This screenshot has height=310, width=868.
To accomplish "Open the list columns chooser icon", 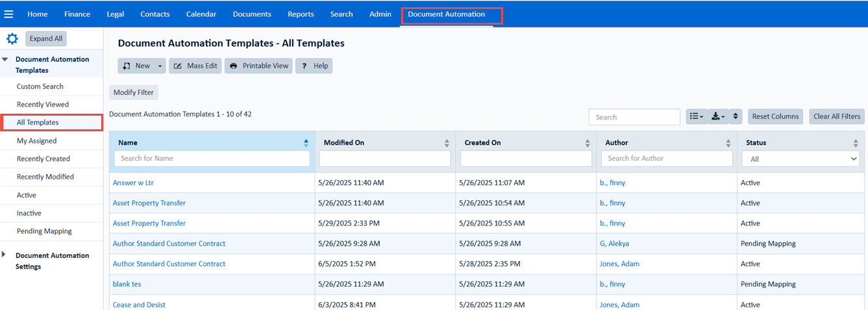I will coord(696,116).
